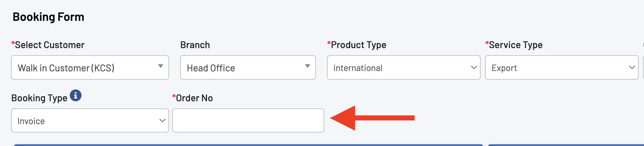The height and width of the screenshot is (146, 644).
Task: Click the Booking Form heading
Action: (x=49, y=17)
